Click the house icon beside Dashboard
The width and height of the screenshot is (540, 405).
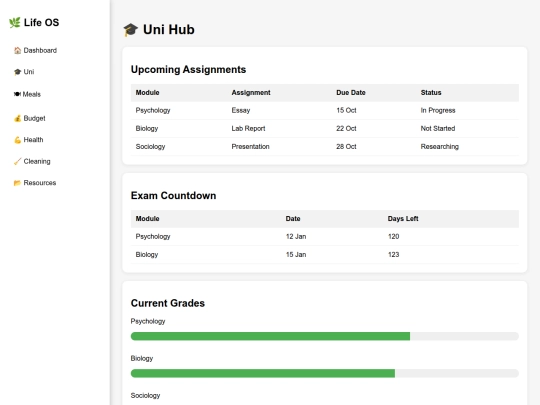pyautogui.click(x=17, y=51)
